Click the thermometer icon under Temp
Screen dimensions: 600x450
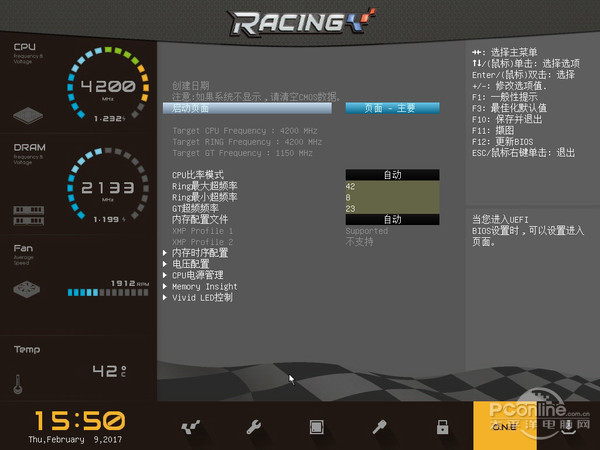tap(18, 383)
